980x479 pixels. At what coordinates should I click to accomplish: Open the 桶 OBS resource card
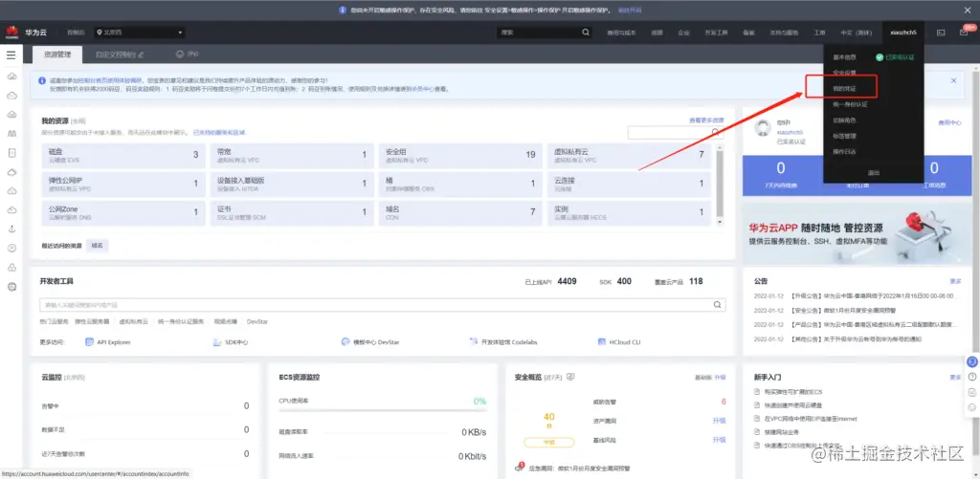[x=460, y=184]
